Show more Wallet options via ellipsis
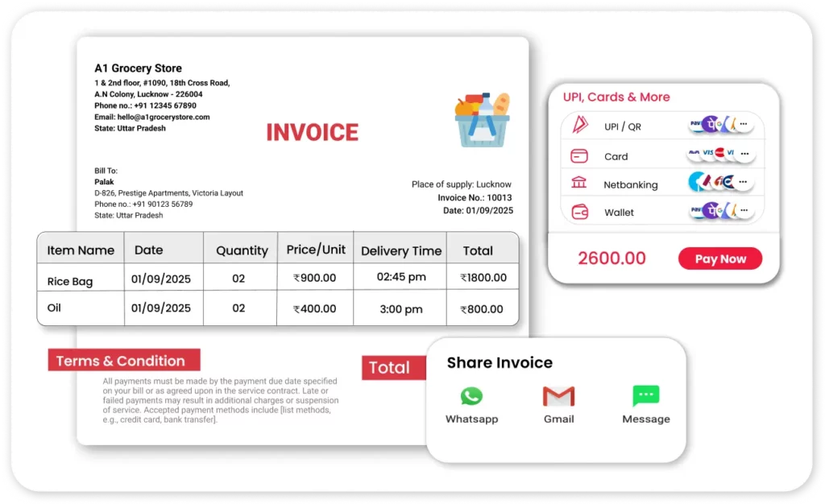 [x=744, y=212]
